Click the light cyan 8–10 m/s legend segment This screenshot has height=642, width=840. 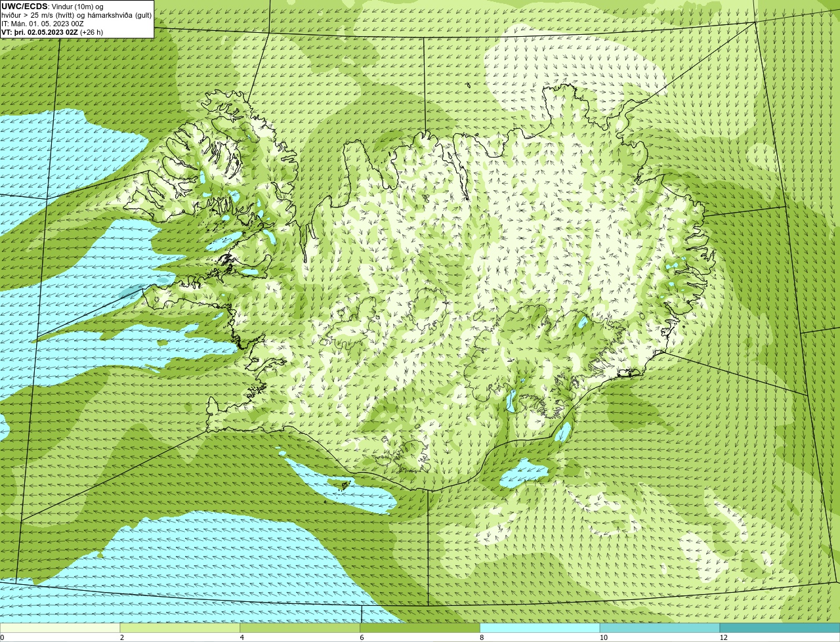coord(540,628)
